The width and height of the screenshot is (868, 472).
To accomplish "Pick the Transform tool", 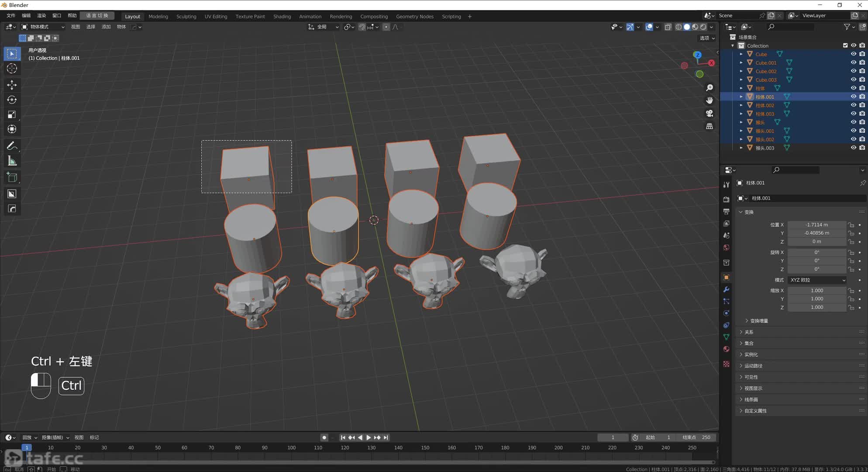I will (12, 129).
